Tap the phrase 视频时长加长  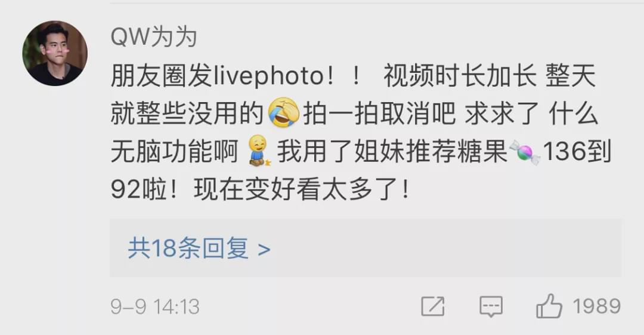(x=460, y=76)
